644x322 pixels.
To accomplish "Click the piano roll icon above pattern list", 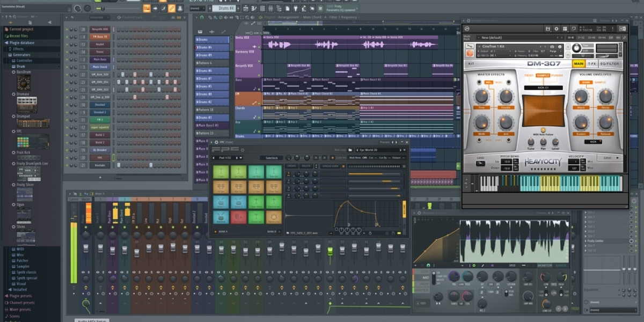I will (x=200, y=32).
